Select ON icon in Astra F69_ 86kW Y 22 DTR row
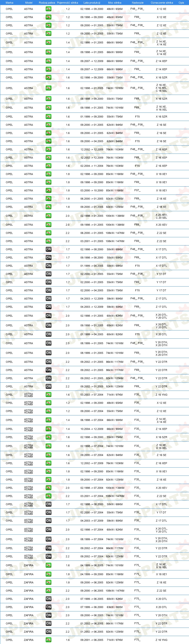The width and height of the screenshot is (189, 644). coord(49,370)
